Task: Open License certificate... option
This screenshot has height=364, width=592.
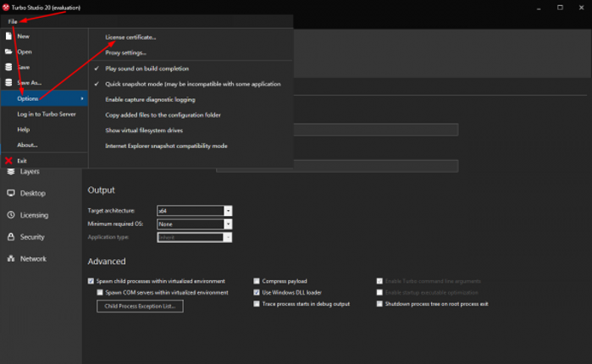Action: [x=130, y=37]
